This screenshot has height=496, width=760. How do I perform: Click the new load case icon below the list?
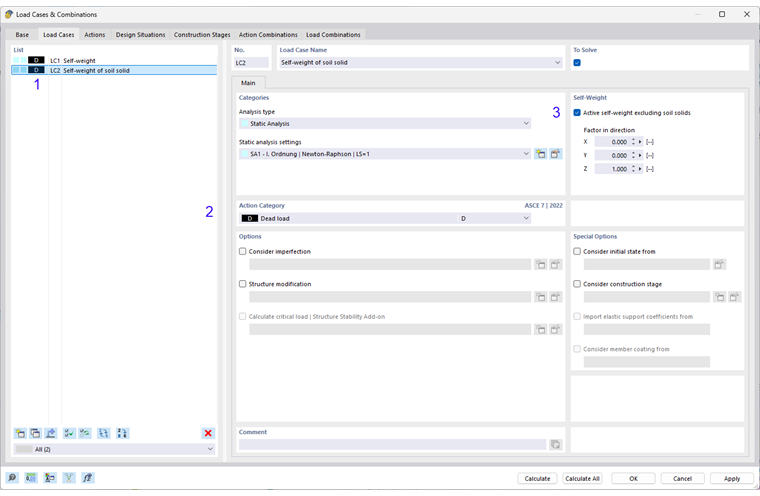20,433
